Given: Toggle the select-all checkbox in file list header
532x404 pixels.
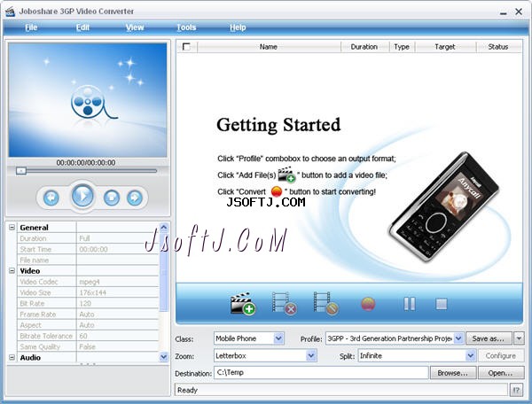Looking at the screenshot, I should pos(186,46).
